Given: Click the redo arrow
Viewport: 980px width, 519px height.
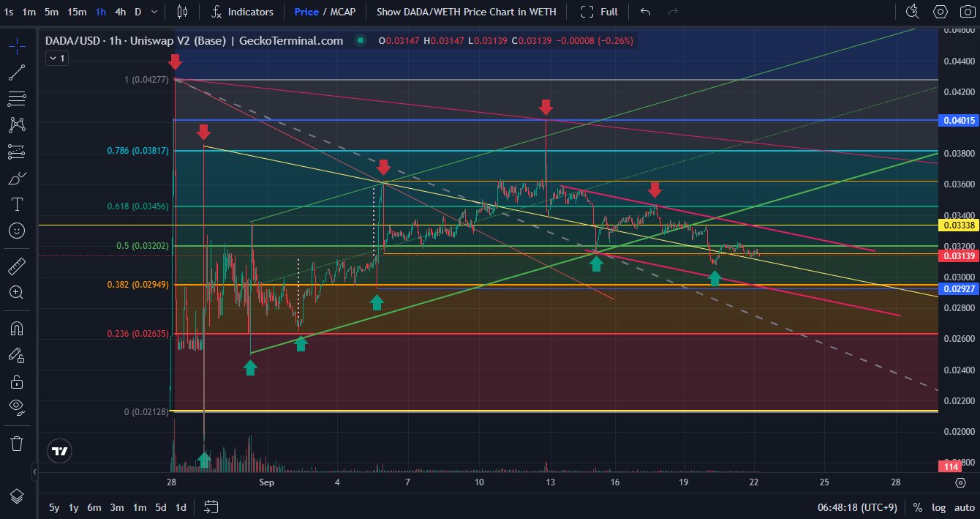Looking at the screenshot, I should (673, 12).
